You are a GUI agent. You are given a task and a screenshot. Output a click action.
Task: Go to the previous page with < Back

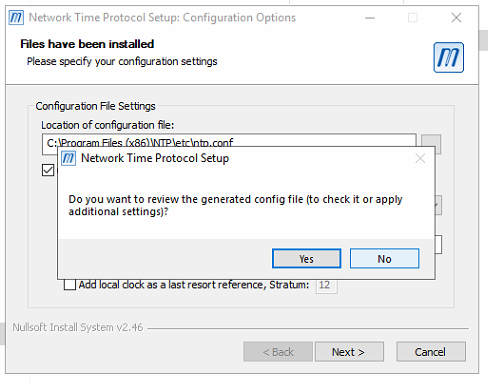[278, 352]
